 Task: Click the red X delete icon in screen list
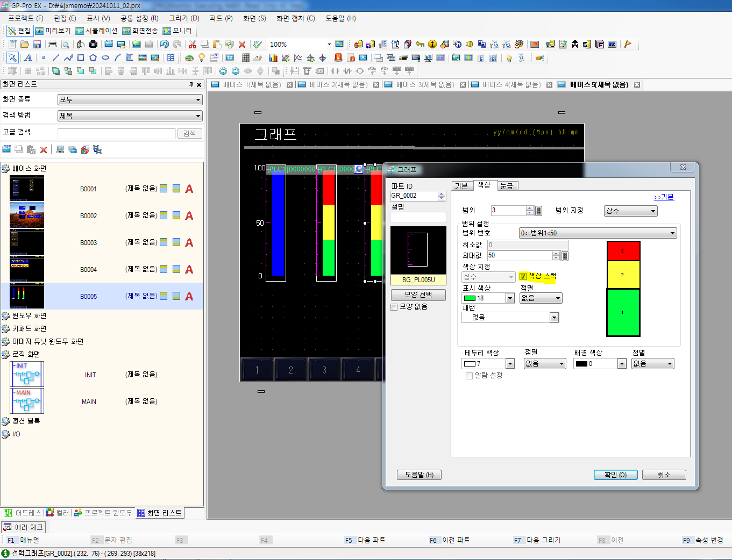coord(44,149)
